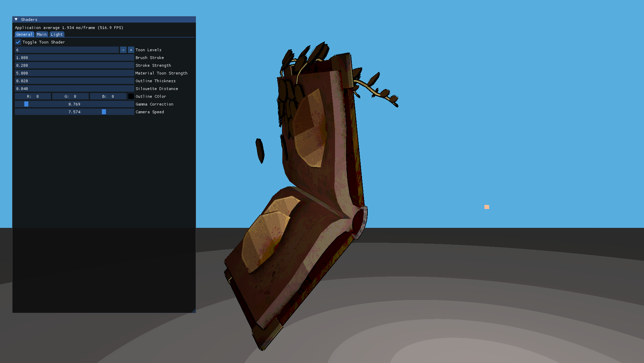Toggle the Toon Shader checkbox

pyautogui.click(x=18, y=42)
